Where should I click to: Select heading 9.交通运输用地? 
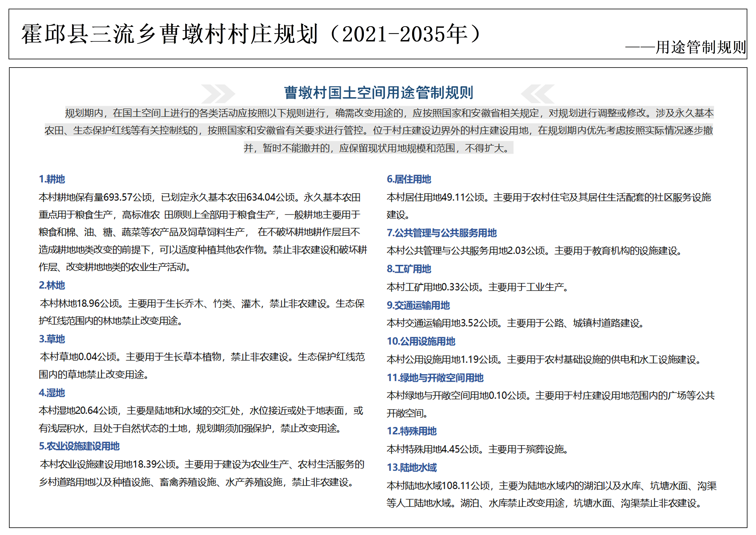pos(418,305)
